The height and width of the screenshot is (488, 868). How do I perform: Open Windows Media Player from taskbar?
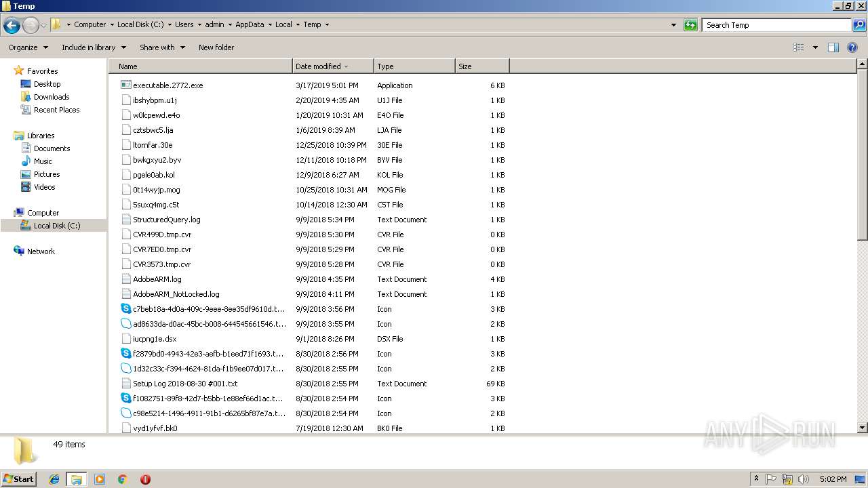pos(100,479)
